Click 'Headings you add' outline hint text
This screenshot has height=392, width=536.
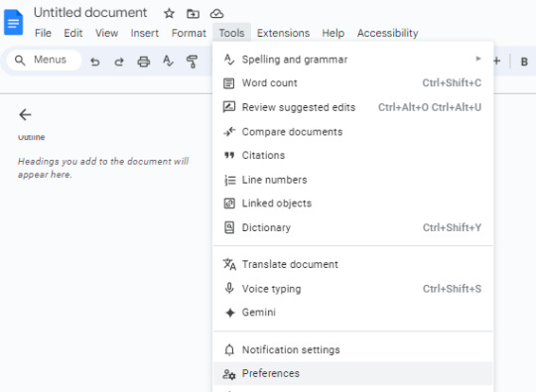103,168
